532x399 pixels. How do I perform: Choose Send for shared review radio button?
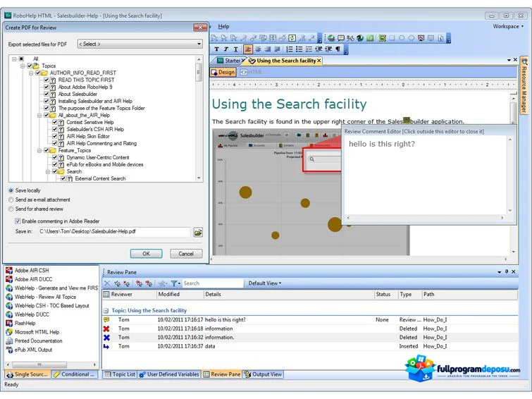(x=11, y=209)
